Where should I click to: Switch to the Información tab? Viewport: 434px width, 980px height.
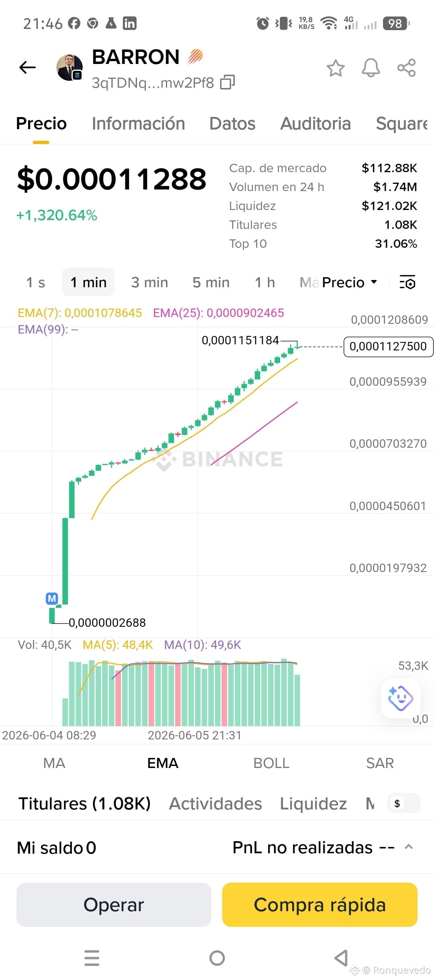138,124
